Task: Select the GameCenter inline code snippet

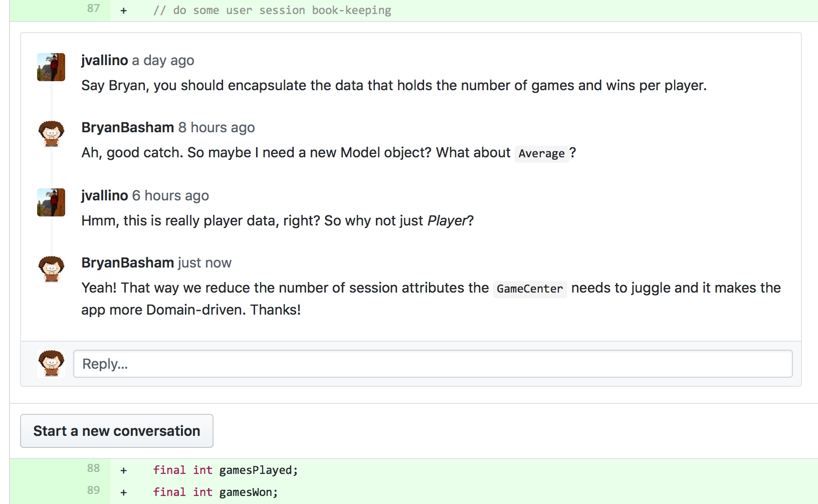Action: pos(529,289)
